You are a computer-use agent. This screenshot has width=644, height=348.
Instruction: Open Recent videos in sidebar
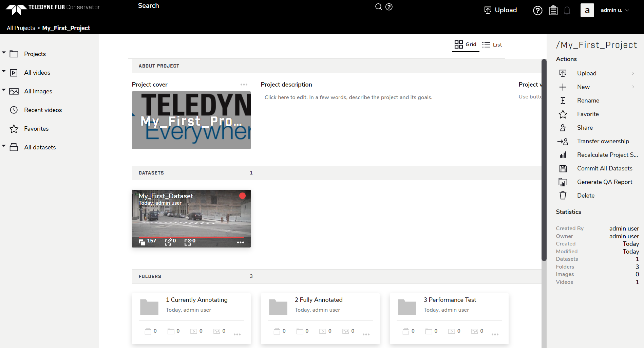coord(43,110)
